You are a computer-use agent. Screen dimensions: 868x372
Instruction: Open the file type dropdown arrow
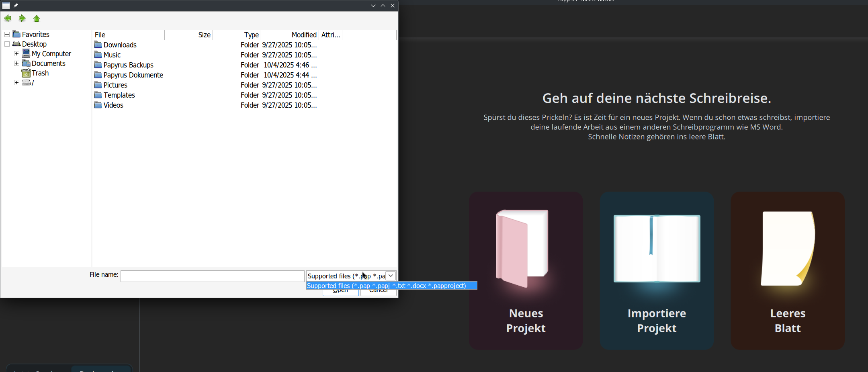coord(391,276)
